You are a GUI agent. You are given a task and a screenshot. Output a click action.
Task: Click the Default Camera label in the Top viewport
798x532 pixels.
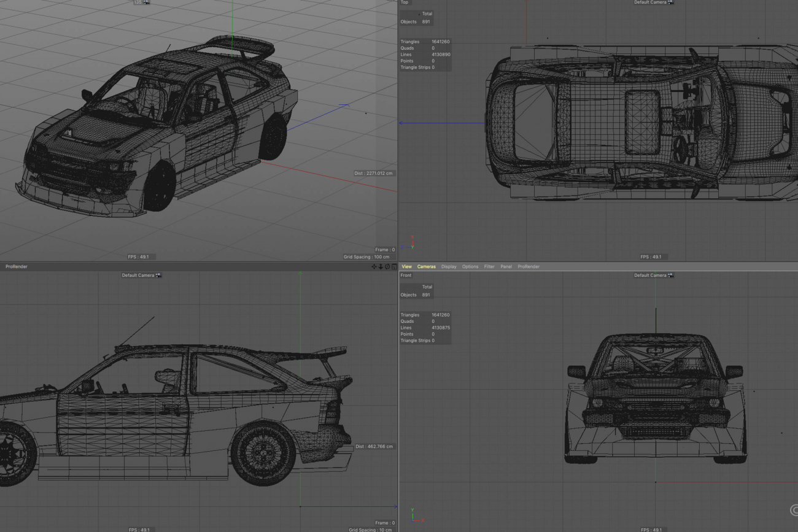point(649,2)
